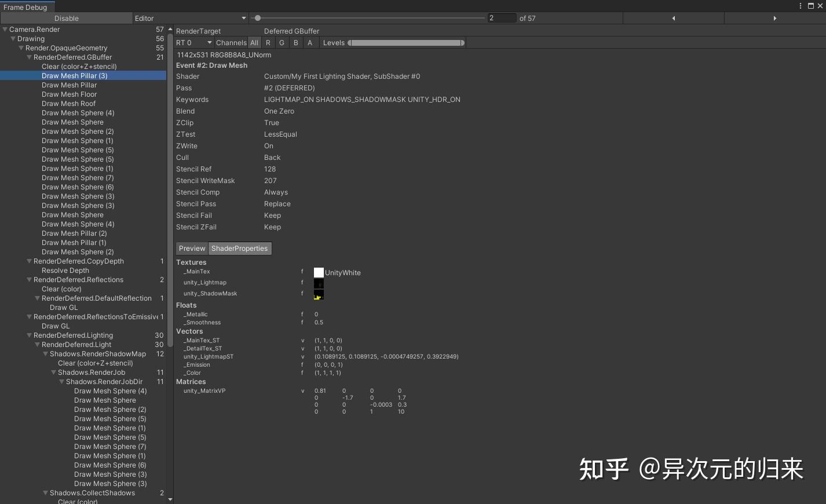Select the B channel icon
The width and height of the screenshot is (826, 504).
[x=295, y=42]
